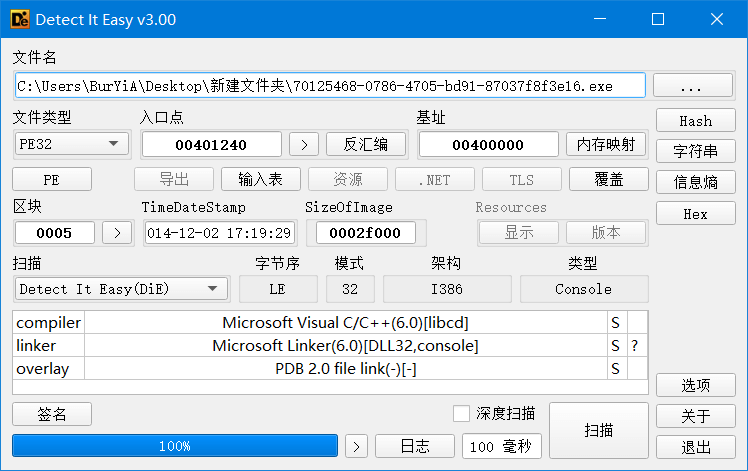This screenshot has width=748, height=471.
Task: Click the TimeDateStamp value field
Action: pos(219,233)
